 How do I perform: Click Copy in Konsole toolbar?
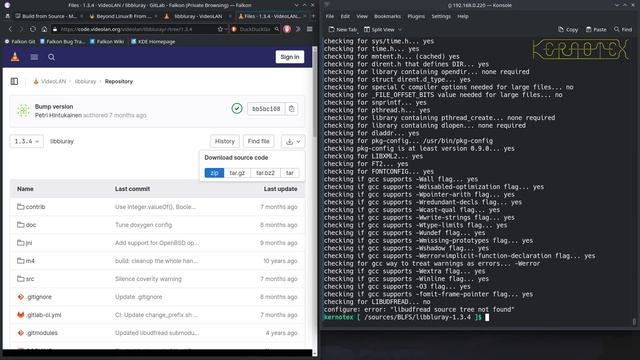click(568, 29)
